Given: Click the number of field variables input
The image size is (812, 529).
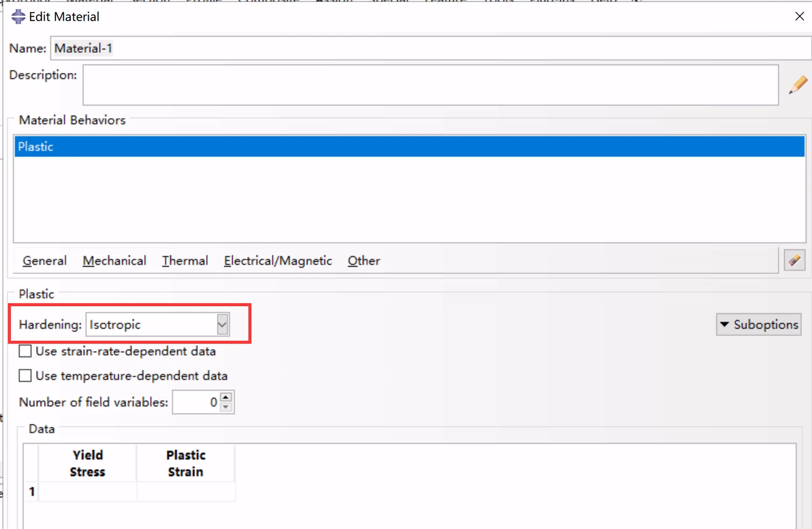Looking at the screenshot, I should point(197,402).
